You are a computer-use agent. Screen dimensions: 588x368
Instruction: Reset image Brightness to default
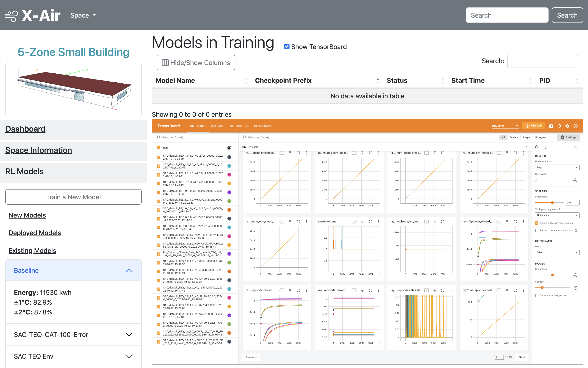coord(575,275)
